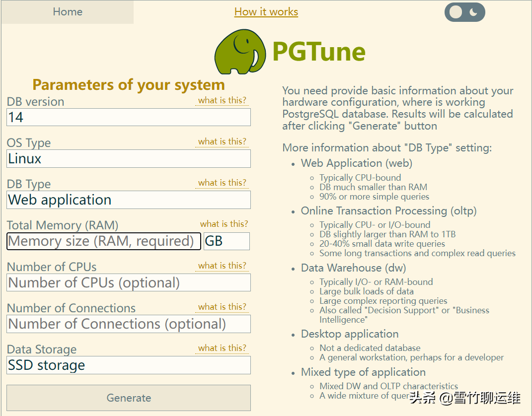Click 'Online Transaction Processing (oltp)' text
Image resolution: width=532 pixels, height=416 pixels.
tap(389, 211)
